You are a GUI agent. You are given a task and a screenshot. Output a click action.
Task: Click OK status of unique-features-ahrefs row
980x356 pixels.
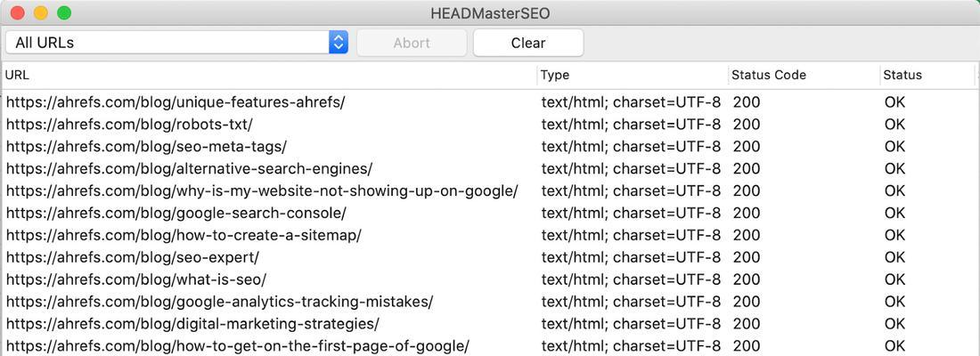point(895,101)
